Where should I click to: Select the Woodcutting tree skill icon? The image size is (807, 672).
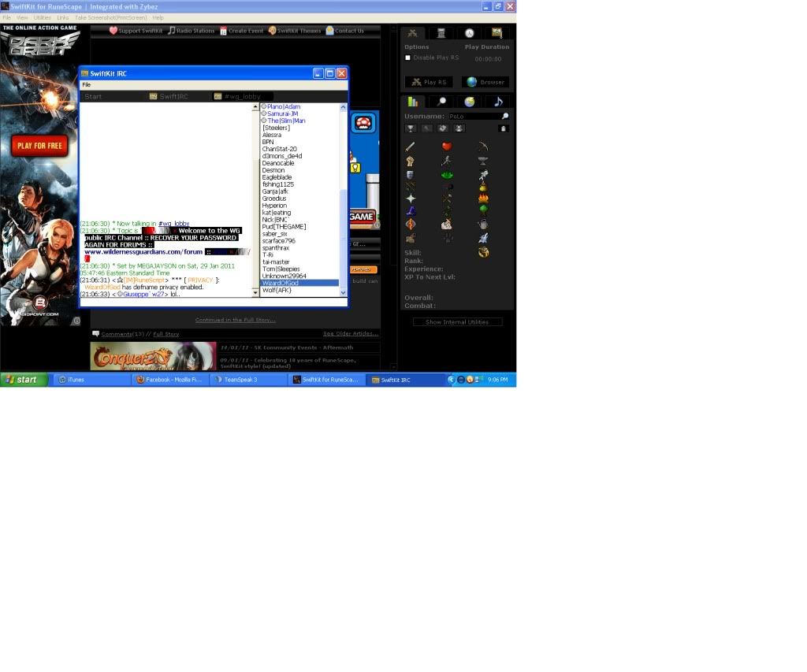[483, 210]
